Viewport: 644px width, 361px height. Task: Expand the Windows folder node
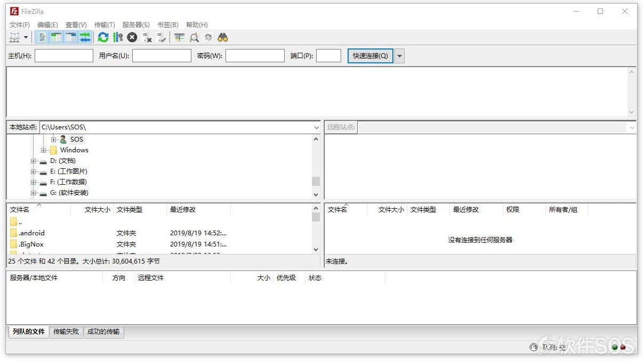pos(43,150)
